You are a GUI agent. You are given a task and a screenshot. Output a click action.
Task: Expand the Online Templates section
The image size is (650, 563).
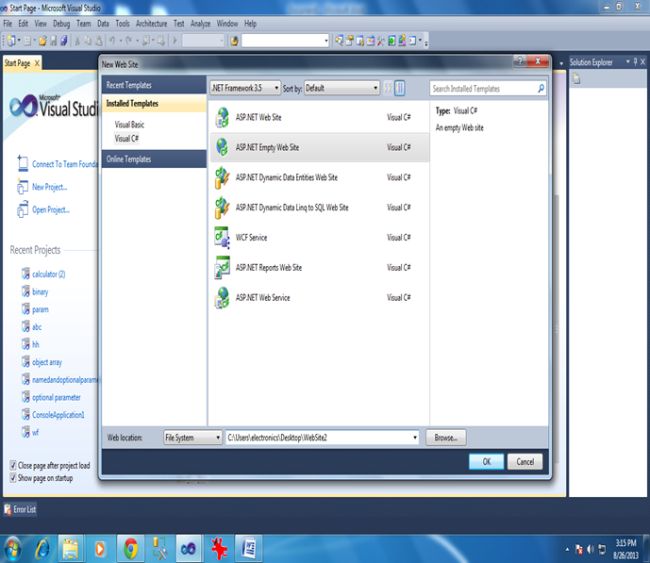point(154,159)
